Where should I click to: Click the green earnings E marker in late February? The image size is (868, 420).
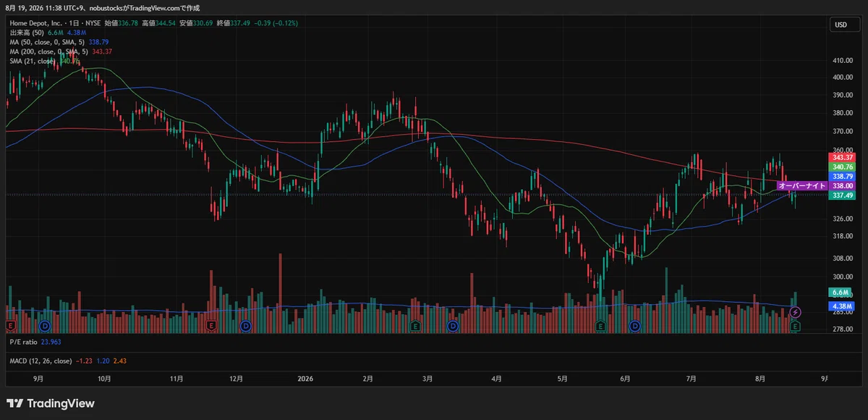coord(415,327)
